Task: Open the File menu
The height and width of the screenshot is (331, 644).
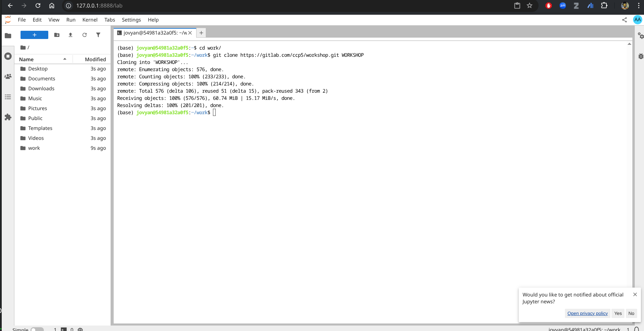Action: coord(22,20)
